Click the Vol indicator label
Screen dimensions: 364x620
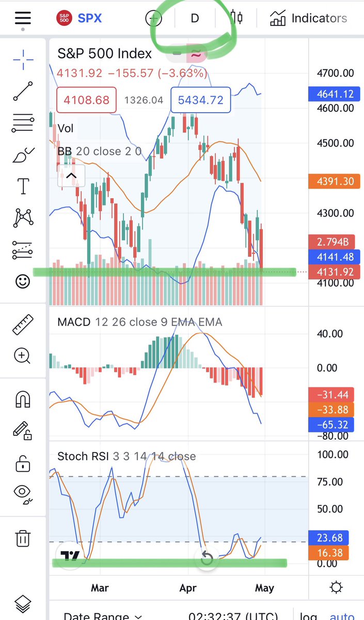coord(66,128)
